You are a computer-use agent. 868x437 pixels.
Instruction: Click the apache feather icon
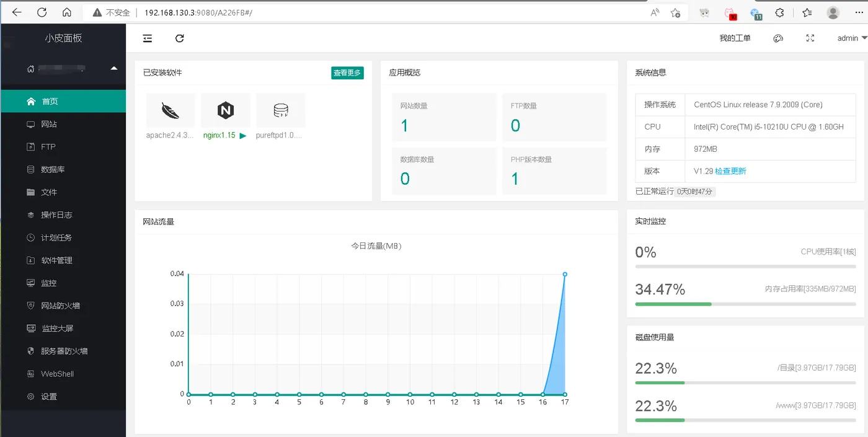click(170, 110)
